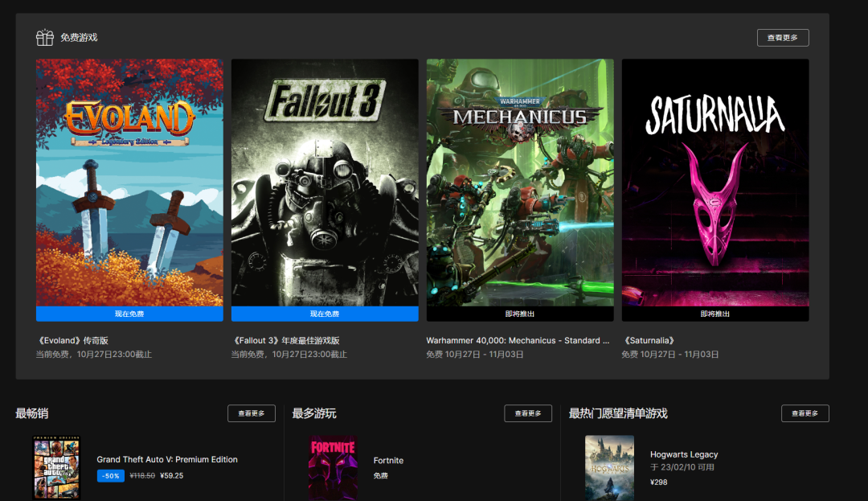This screenshot has width=868, height=501.
Task: Click the Grand Theft Auto V thumbnail
Action: click(56, 468)
